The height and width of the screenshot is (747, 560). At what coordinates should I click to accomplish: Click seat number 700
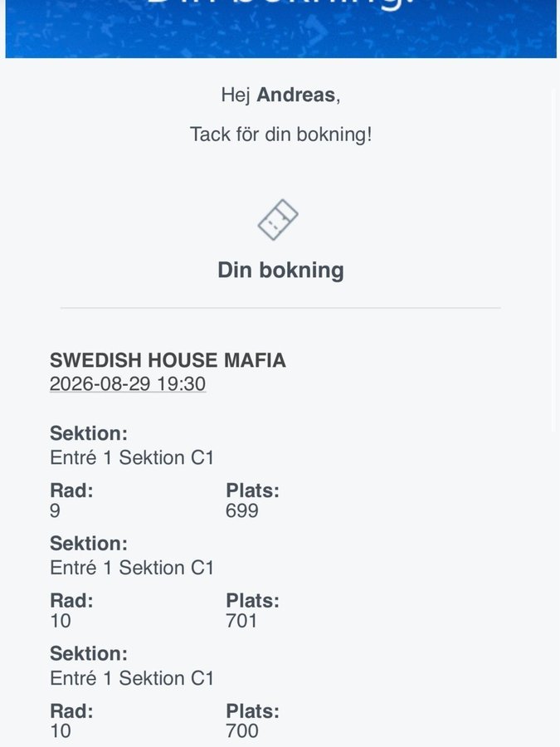242,731
